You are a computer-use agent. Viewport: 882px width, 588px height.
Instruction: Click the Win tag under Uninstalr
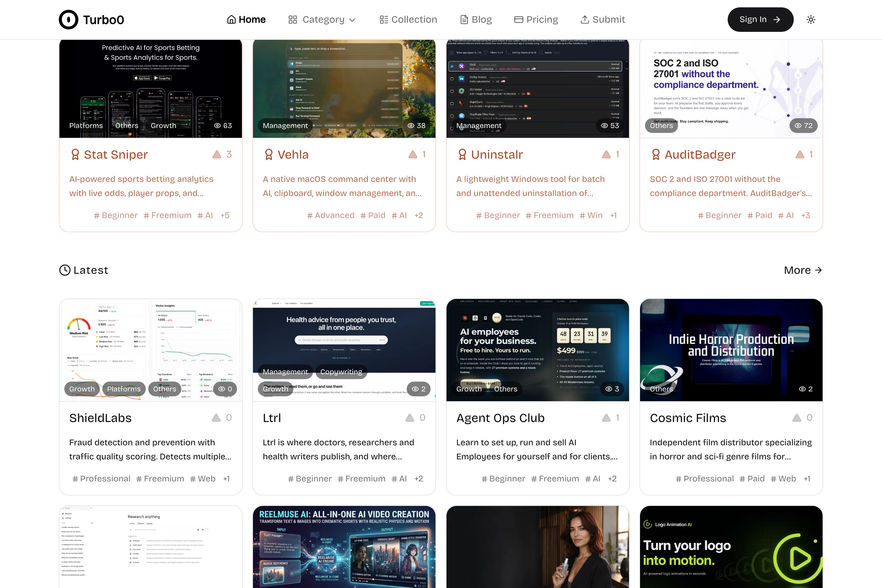591,215
